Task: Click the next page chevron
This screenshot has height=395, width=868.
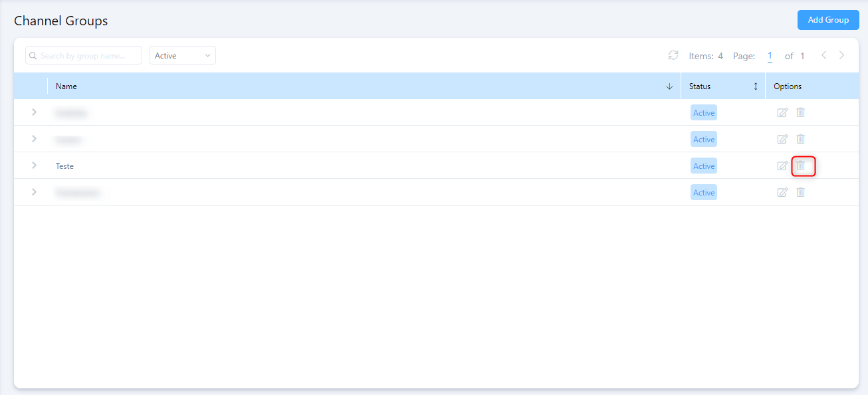Action: pyautogui.click(x=841, y=55)
